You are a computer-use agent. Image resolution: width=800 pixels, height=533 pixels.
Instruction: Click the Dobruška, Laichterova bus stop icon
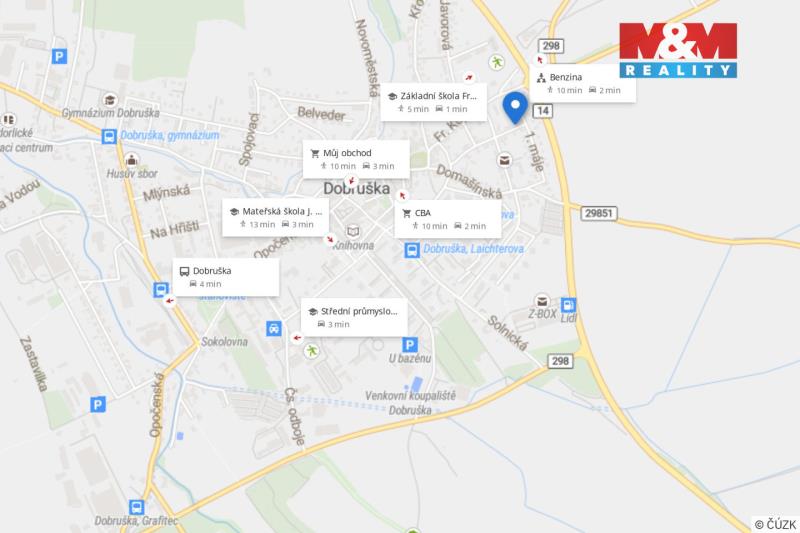[x=412, y=250]
